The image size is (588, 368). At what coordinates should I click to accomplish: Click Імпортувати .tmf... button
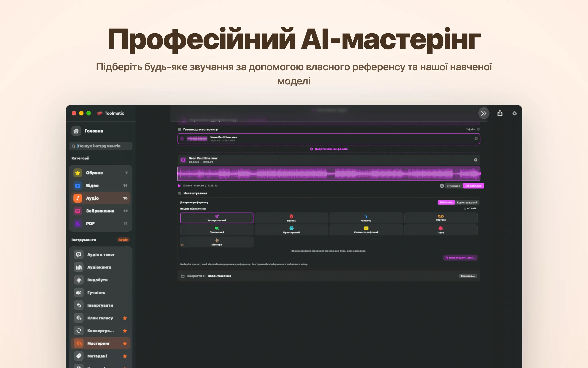460,258
